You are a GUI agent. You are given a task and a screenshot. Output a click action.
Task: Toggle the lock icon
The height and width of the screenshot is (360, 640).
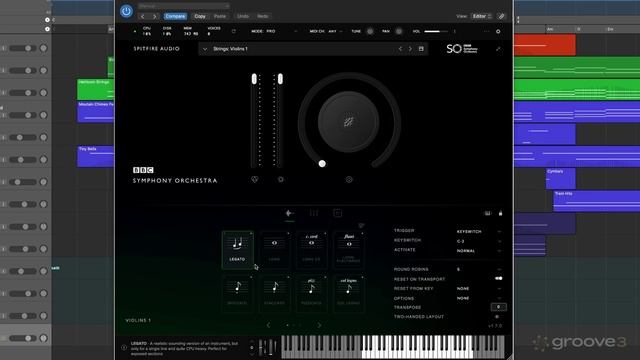[500, 213]
